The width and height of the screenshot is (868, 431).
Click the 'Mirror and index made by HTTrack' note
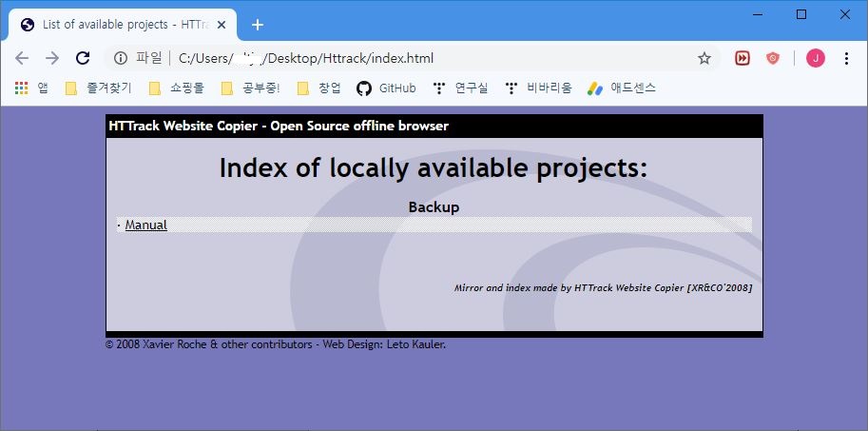coord(603,288)
